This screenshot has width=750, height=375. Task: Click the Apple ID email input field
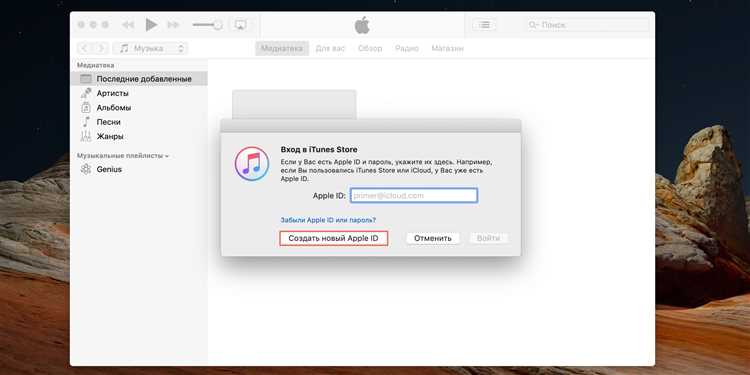pos(414,196)
